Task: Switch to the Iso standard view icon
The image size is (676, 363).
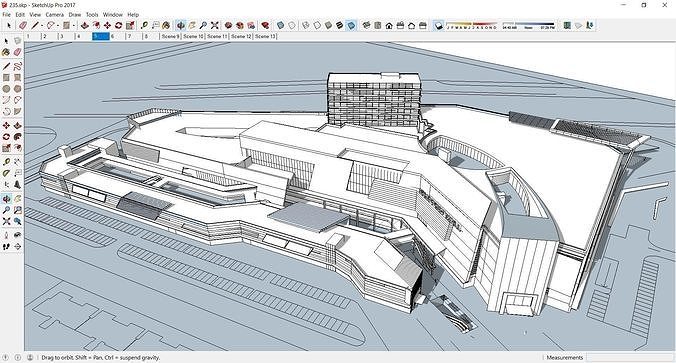Action: [x=366, y=25]
